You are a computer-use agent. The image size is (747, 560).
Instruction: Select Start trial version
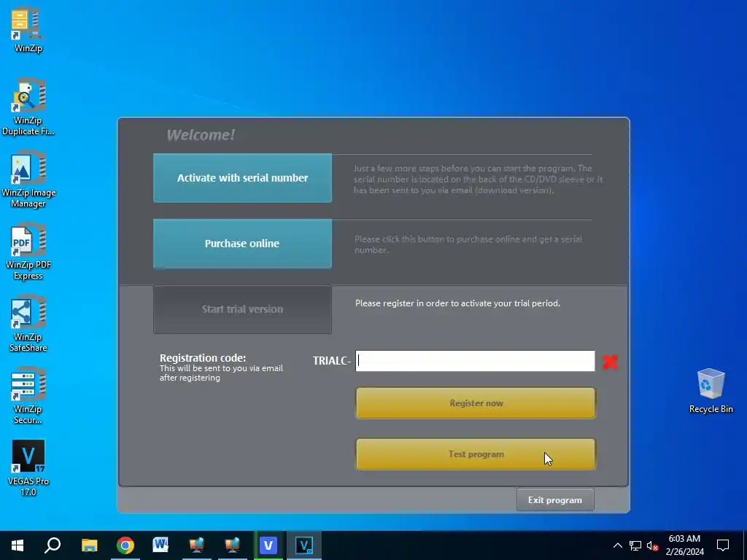pyautogui.click(x=242, y=309)
